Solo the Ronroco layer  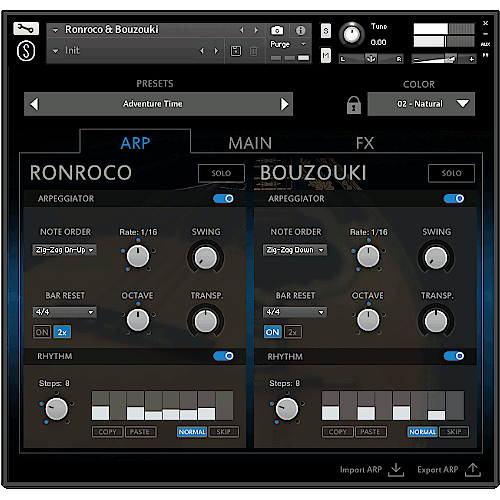point(221,173)
